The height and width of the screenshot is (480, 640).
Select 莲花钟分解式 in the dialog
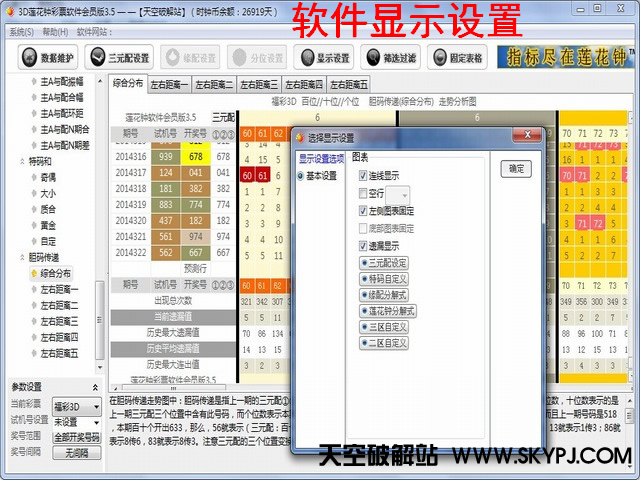[x=391, y=310]
